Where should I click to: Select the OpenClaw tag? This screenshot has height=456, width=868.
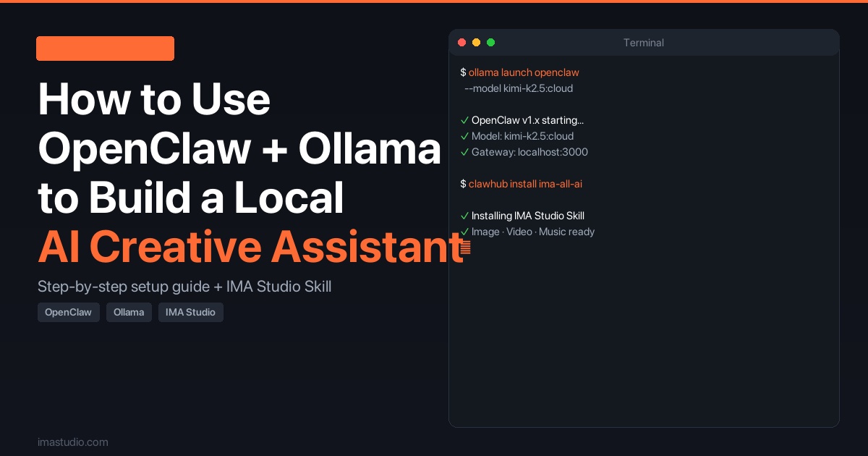69,313
